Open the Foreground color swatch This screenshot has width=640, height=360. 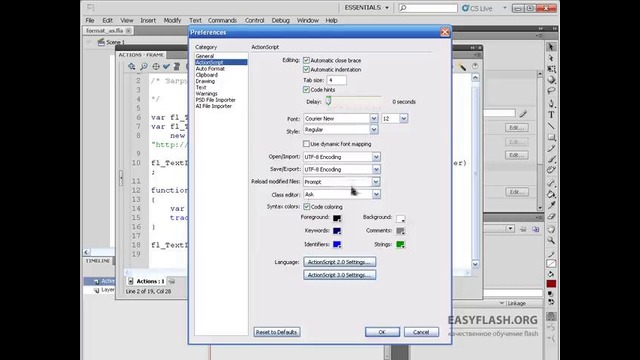(337, 218)
